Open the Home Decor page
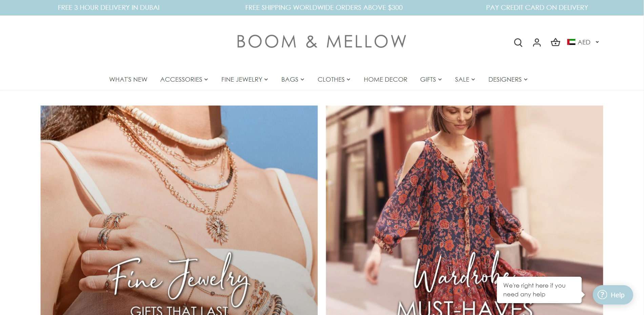Viewport: 644px width, 315px height. [x=385, y=79]
